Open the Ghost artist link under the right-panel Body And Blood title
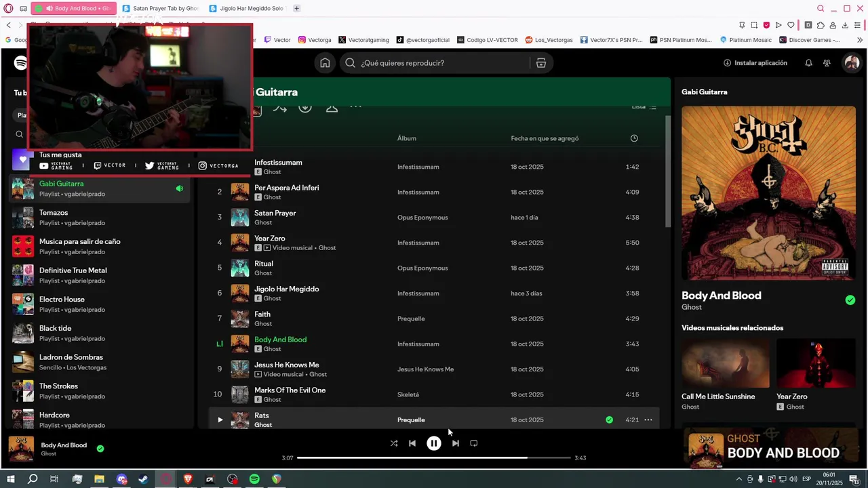 (x=692, y=307)
